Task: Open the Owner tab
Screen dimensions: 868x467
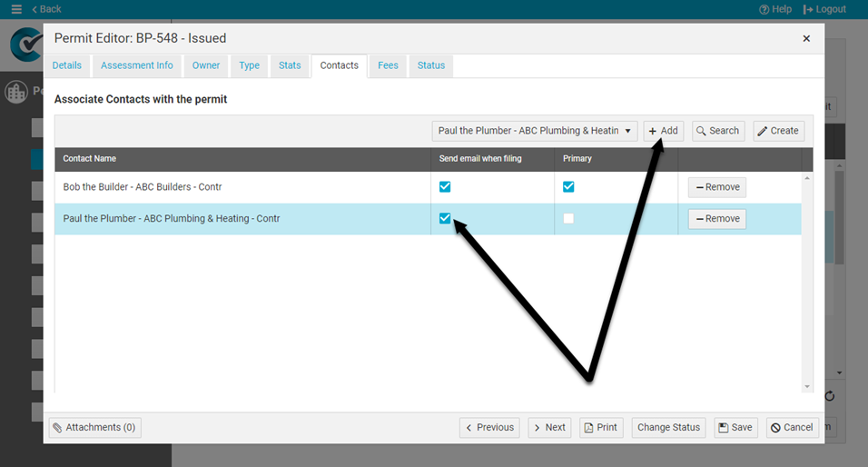Action: [206, 65]
